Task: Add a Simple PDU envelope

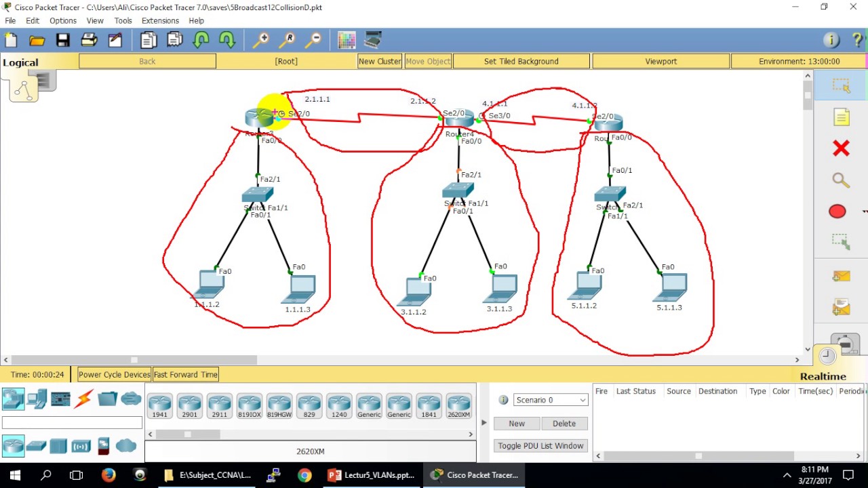Action: (x=841, y=276)
